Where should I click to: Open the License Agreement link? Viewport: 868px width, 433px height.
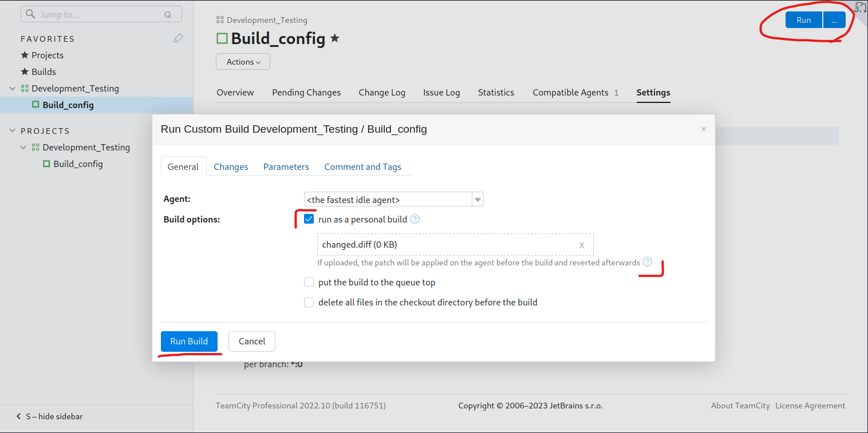[810, 406]
